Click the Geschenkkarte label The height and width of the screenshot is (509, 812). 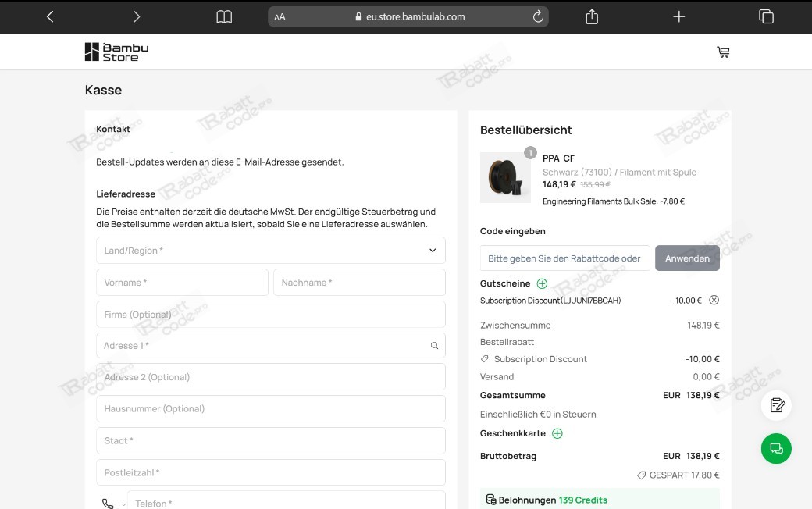(513, 433)
